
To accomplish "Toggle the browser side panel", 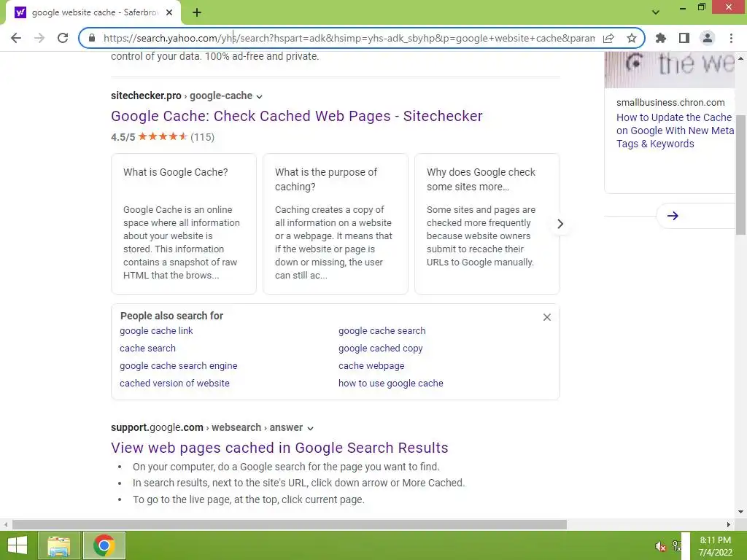I will click(x=684, y=38).
